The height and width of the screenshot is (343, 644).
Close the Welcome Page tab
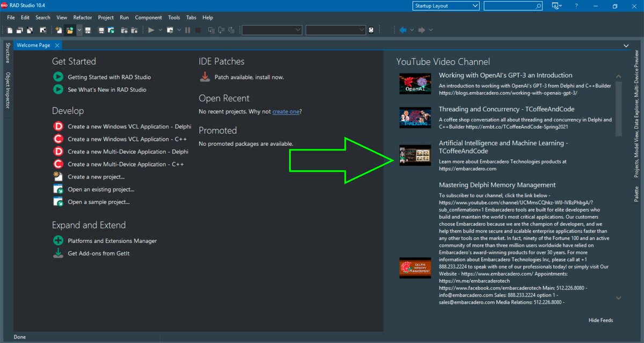57,46
